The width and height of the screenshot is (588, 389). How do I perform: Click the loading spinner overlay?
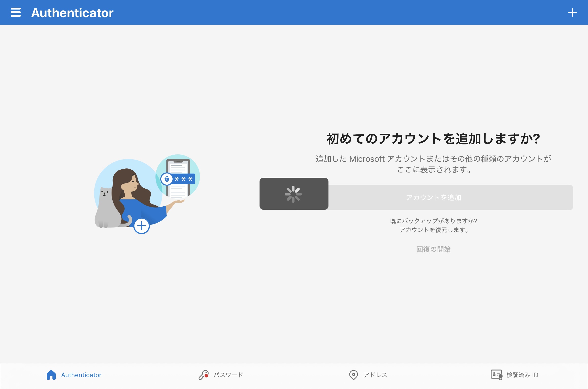tap(294, 194)
